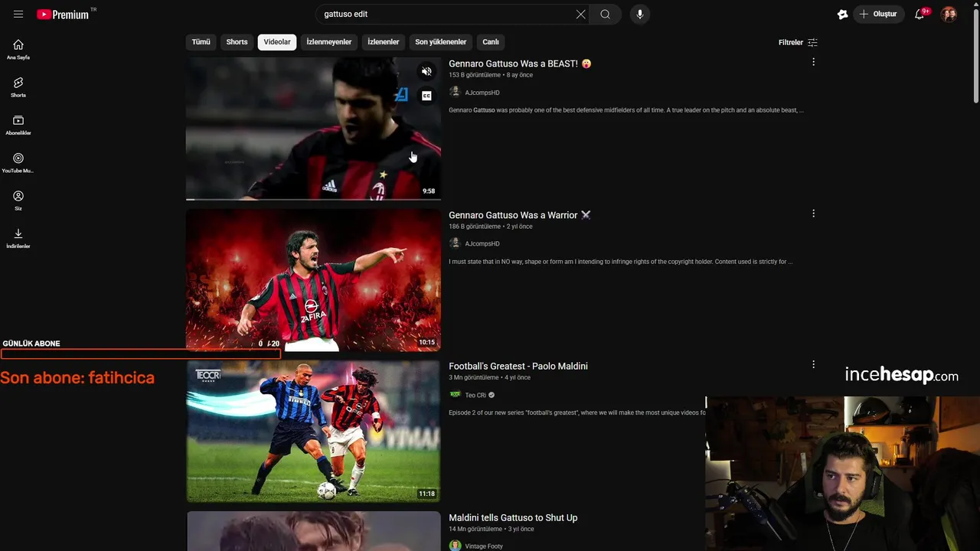Open İndirilenler downloads in sidebar

click(18, 238)
